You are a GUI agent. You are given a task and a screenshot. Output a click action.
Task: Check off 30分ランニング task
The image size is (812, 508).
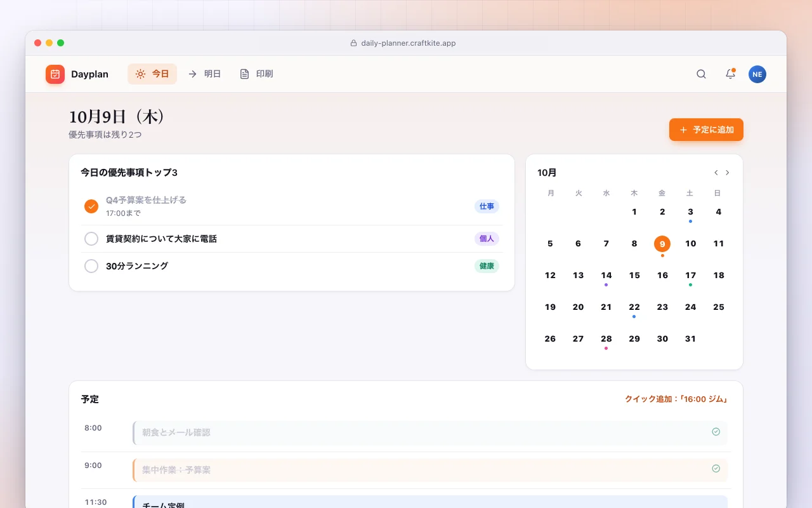(91, 266)
